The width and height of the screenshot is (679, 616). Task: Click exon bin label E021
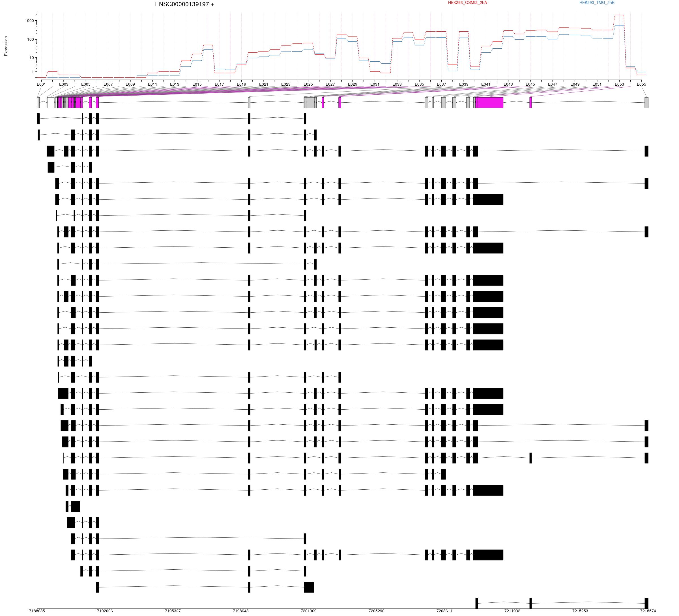pos(264,85)
